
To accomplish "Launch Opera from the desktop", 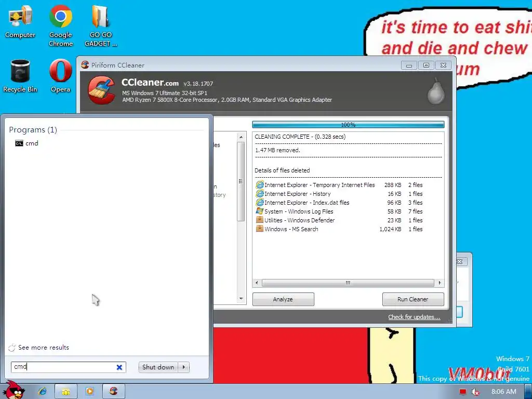I will pyautogui.click(x=60, y=76).
